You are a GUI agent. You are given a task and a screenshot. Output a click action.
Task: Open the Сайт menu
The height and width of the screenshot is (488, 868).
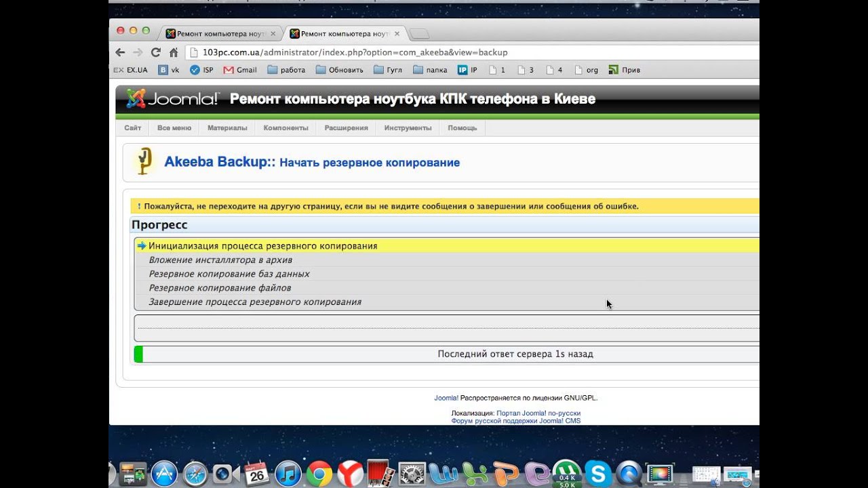click(x=133, y=127)
